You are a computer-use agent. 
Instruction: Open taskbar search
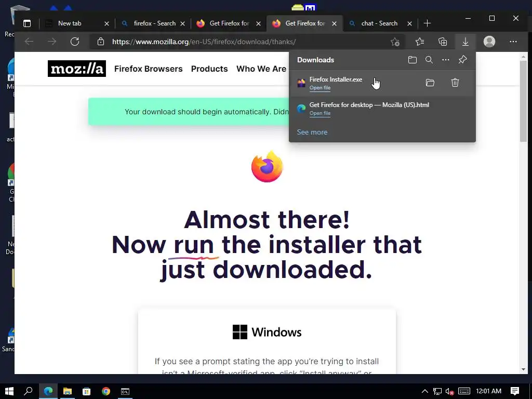(x=28, y=391)
